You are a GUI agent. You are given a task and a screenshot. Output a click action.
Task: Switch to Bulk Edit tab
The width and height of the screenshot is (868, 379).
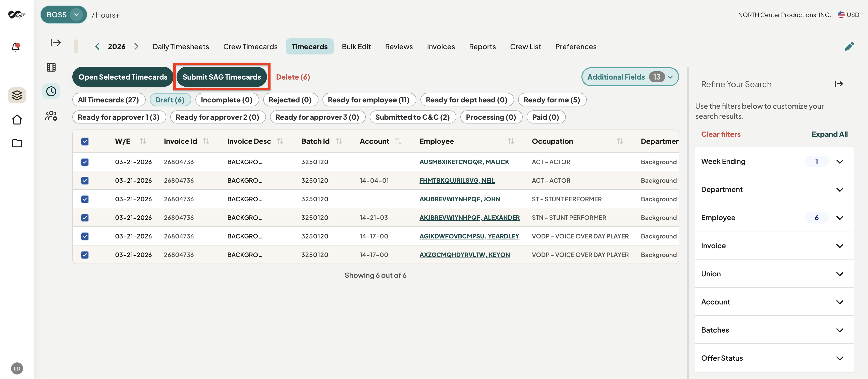[x=356, y=46]
